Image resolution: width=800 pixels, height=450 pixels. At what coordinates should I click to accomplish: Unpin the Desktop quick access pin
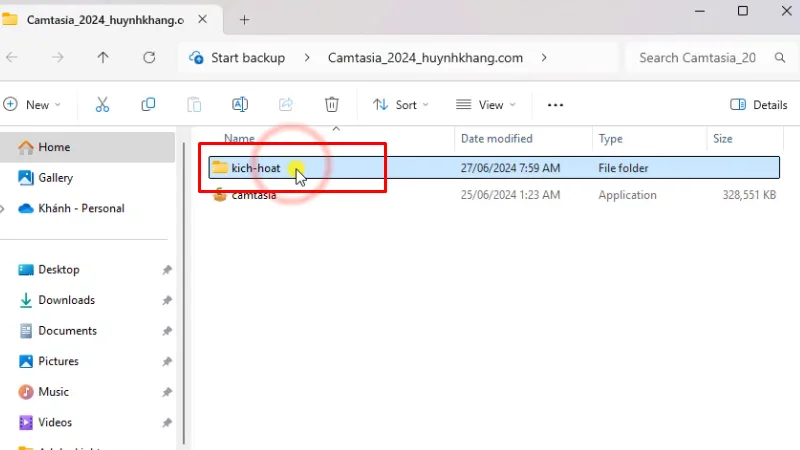[x=167, y=270]
